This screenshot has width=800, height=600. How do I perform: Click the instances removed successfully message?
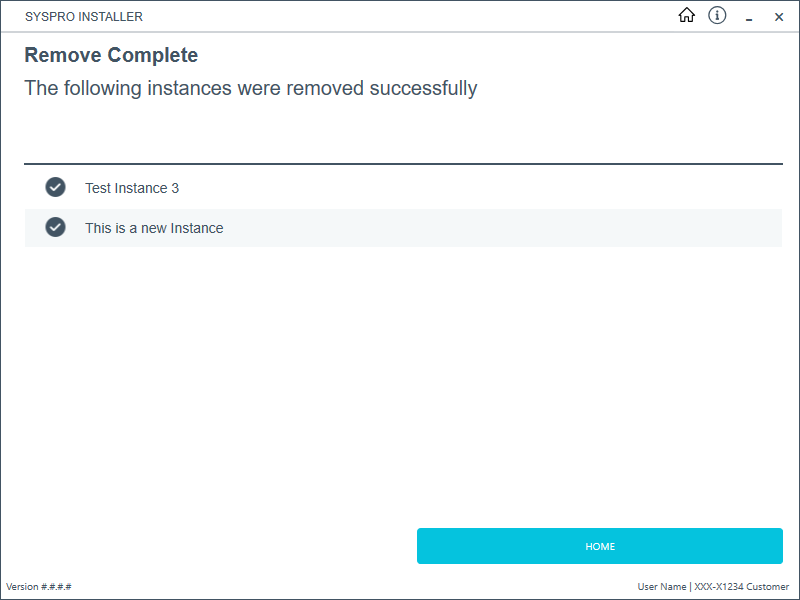[250, 88]
